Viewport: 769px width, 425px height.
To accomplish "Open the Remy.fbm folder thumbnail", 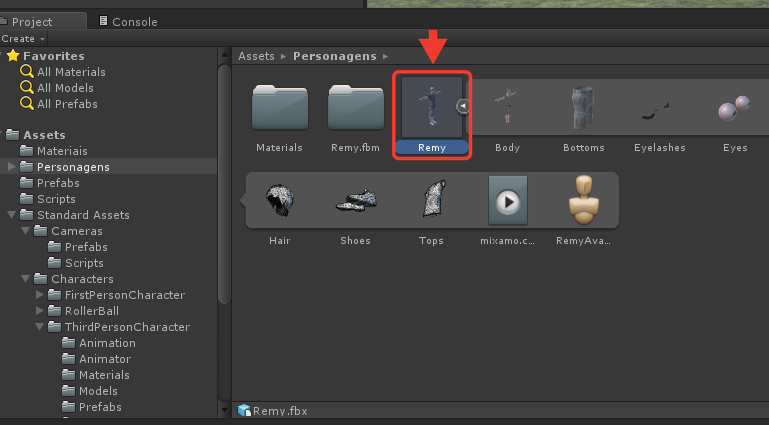I will [356, 107].
